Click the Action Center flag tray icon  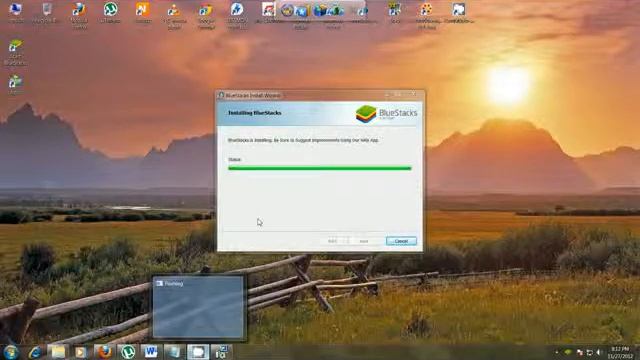579,352
